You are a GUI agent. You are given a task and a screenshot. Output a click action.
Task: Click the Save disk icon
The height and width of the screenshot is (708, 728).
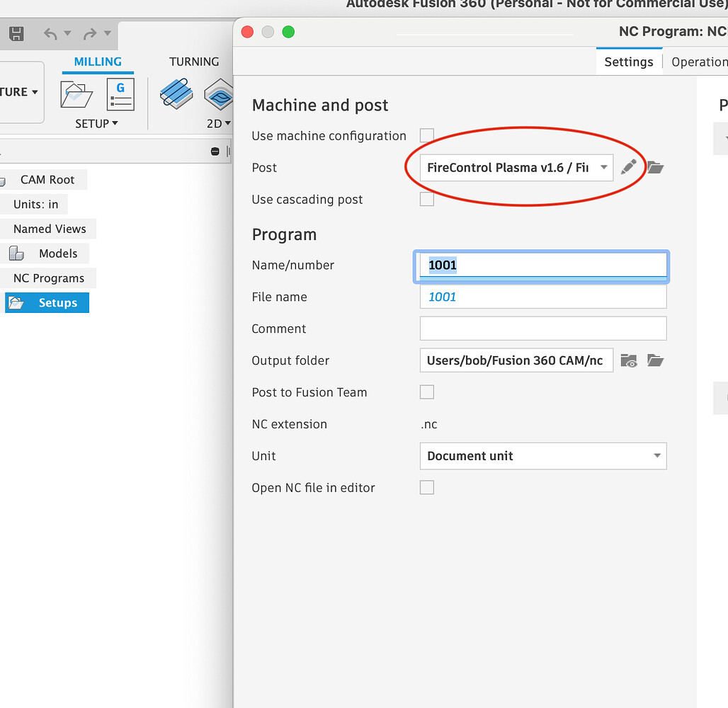pos(16,33)
